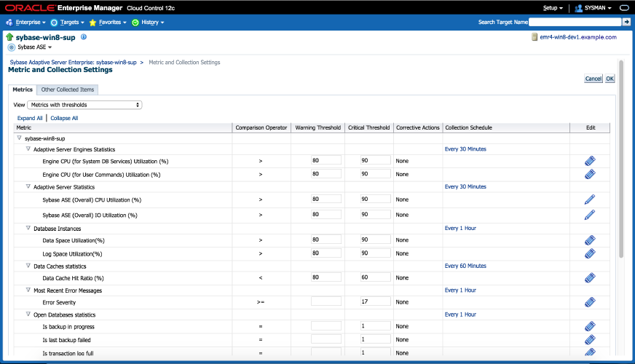The image size is (635, 364).
Task: Click critical threshold field for Error Severity
Action: pyautogui.click(x=376, y=301)
